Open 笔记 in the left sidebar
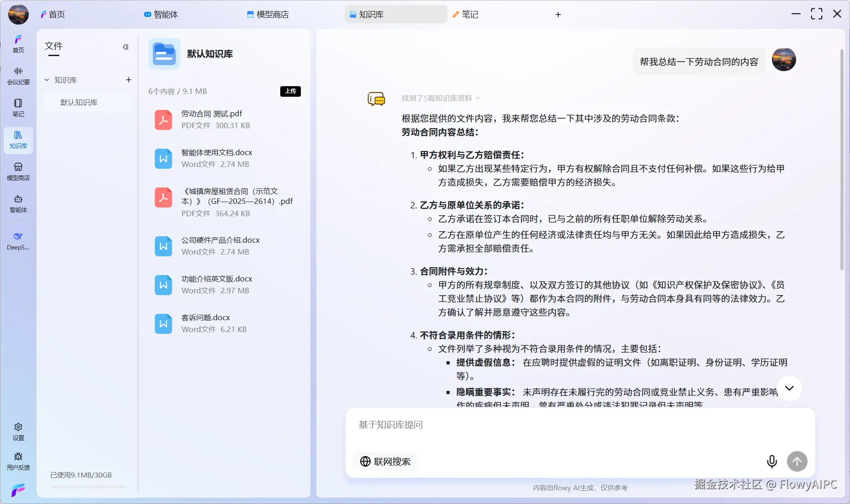850x504 pixels. [x=18, y=108]
